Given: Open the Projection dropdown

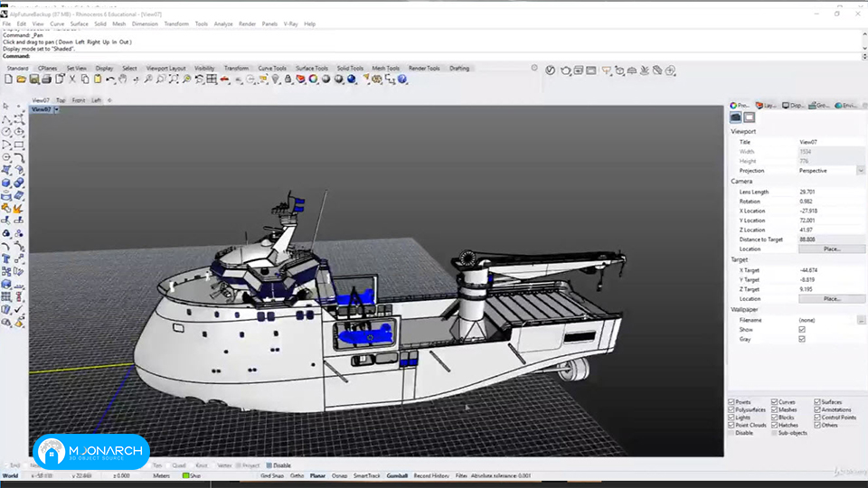Looking at the screenshot, I should coord(860,171).
